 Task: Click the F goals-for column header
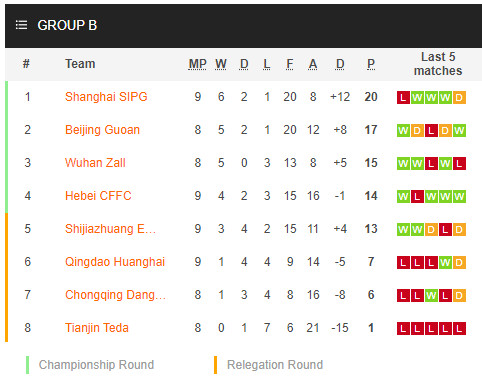click(290, 64)
